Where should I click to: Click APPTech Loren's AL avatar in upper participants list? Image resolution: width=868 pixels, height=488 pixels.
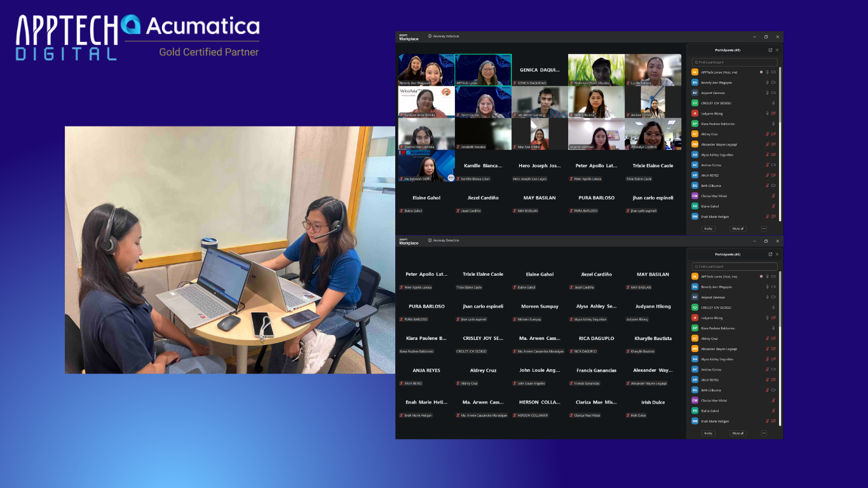coord(695,72)
